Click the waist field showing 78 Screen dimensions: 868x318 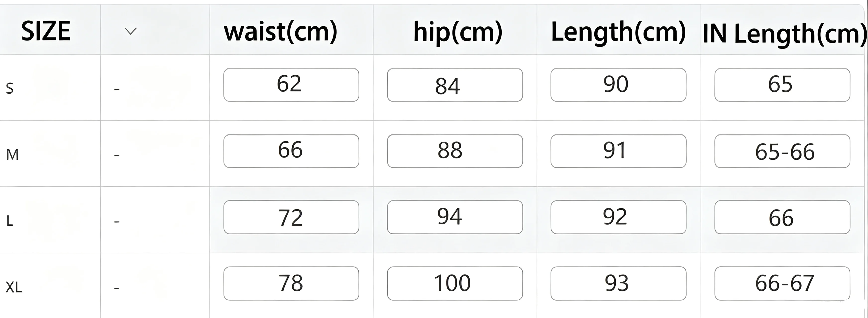tap(291, 283)
